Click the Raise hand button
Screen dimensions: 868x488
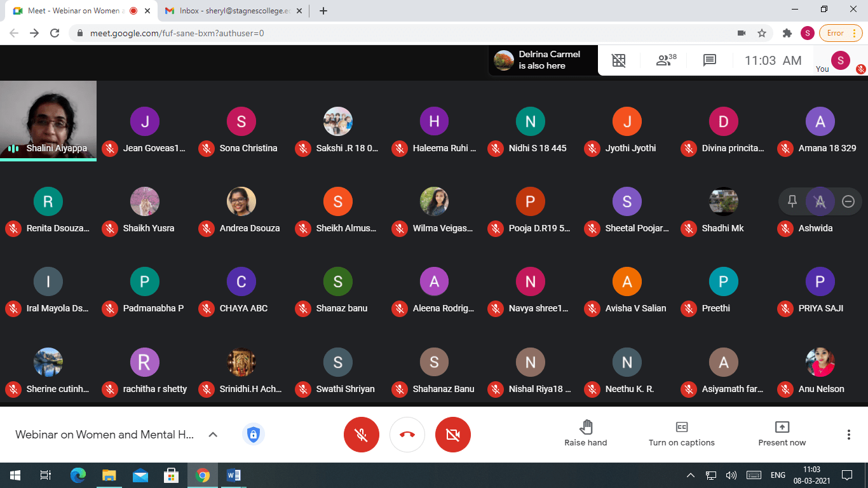[585, 433]
